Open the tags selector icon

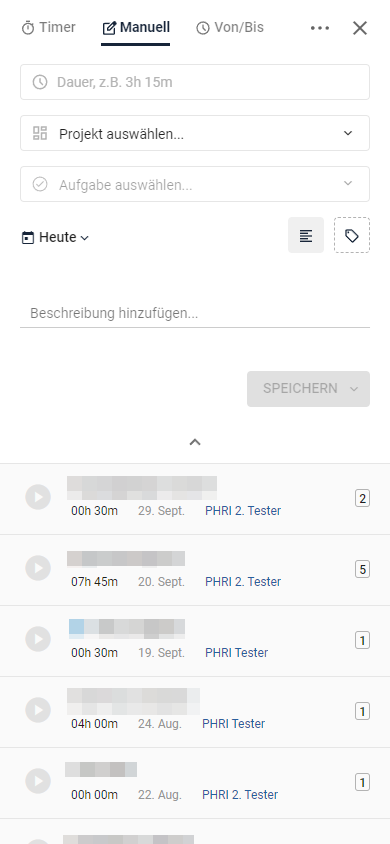(x=352, y=235)
